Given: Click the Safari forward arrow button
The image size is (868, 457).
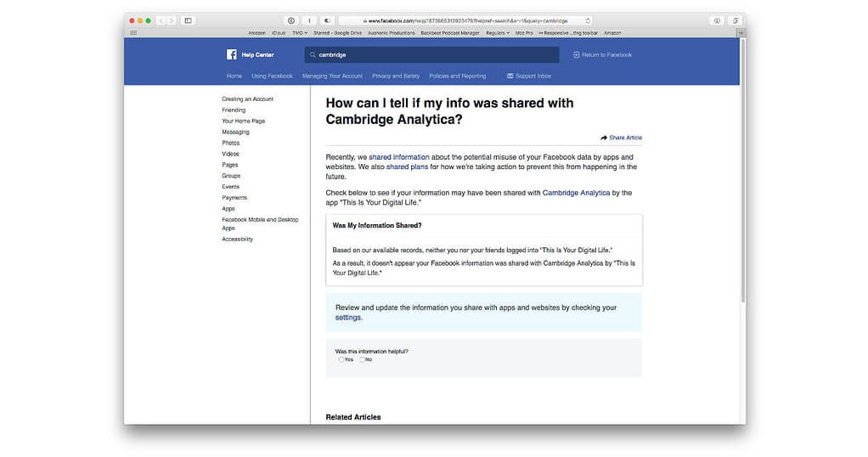Looking at the screenshot, I should (x=172, y=20).
